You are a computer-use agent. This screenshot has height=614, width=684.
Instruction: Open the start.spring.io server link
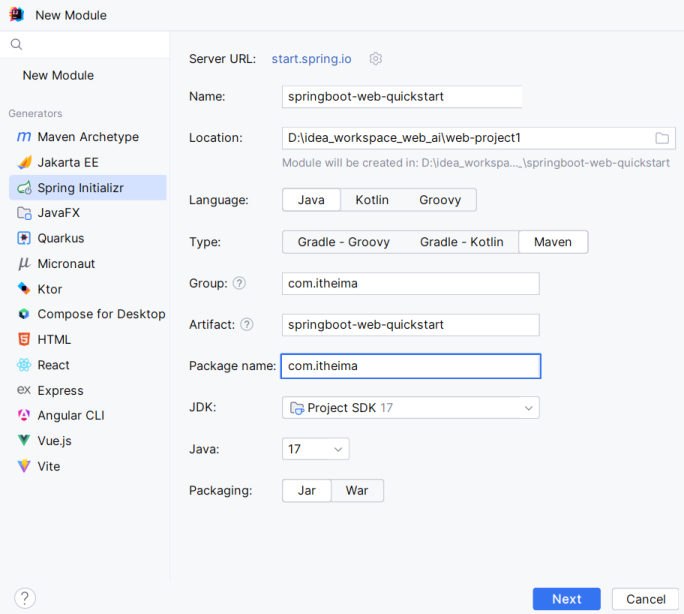pyautogui.click(x=311, y=59)
